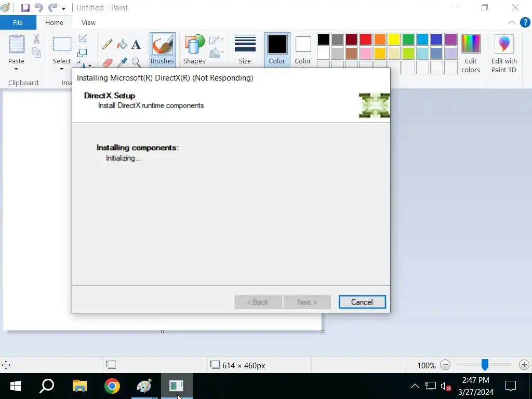Open File Explorer from taskbar
Screen dimensions: 532x399
(x=79, y=386)
